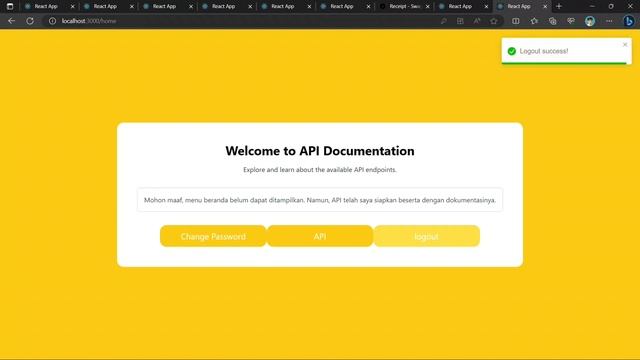The image size is (640, 360).
Task: Open the apps icon in the address bar
Action: 460,21
